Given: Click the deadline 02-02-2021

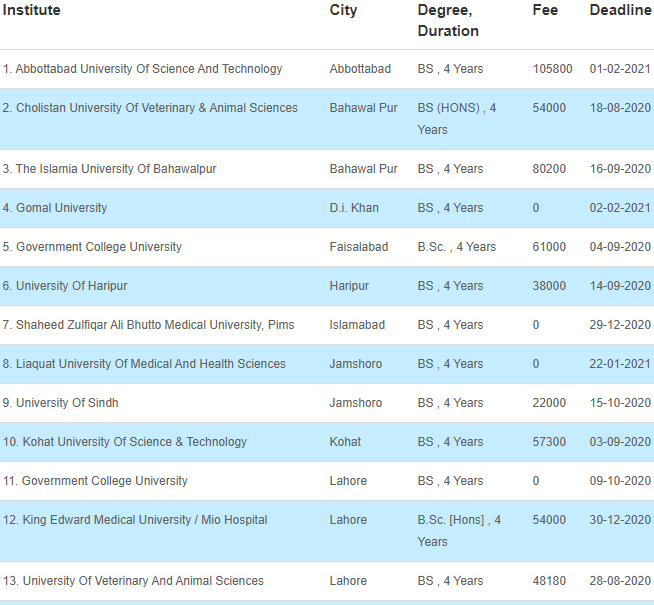Looking at the screenshot, I should pos(620,208).
